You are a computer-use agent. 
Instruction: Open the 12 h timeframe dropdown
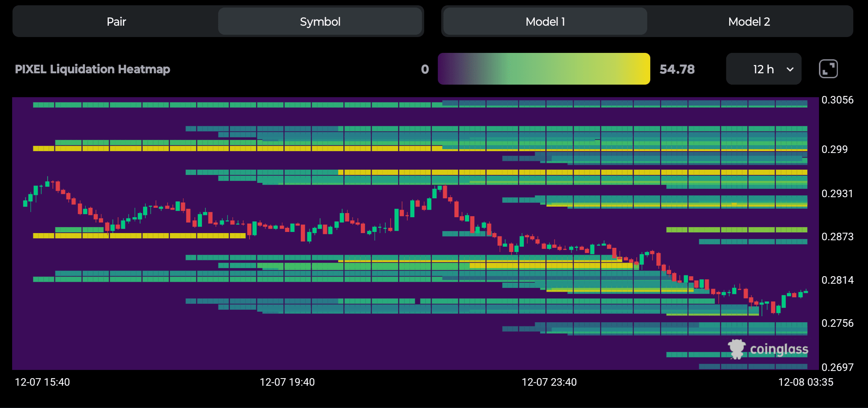coord(763,69)
